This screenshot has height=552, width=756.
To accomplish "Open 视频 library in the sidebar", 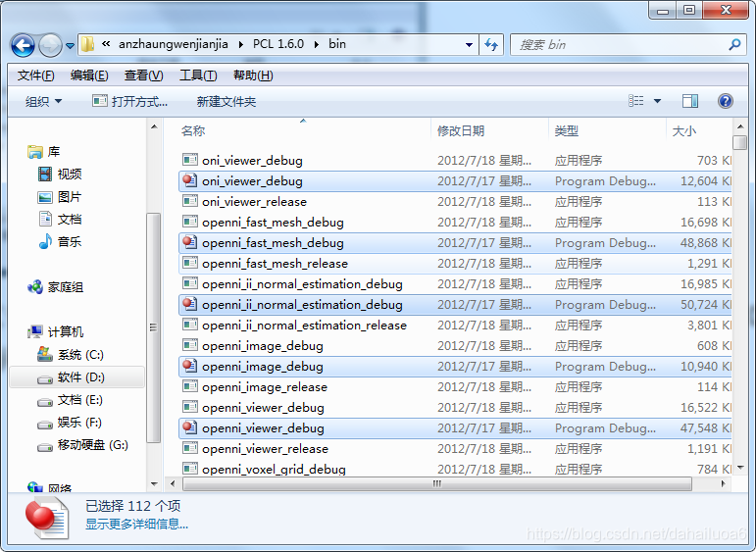I will 60,175.
